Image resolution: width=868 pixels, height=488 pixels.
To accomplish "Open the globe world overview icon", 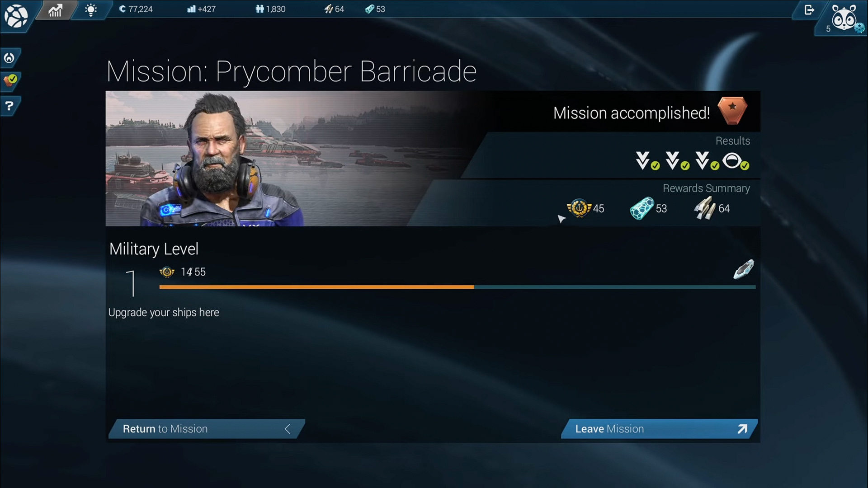I will [x=16, y=16].
